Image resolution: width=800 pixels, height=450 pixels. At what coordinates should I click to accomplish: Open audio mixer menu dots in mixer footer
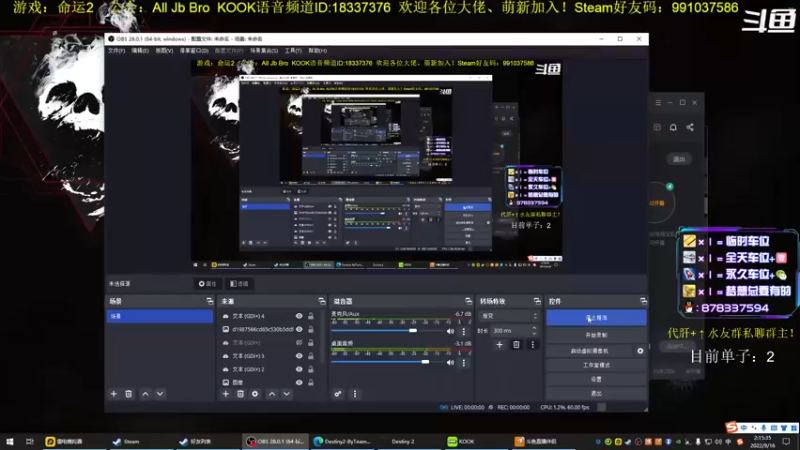355,394
